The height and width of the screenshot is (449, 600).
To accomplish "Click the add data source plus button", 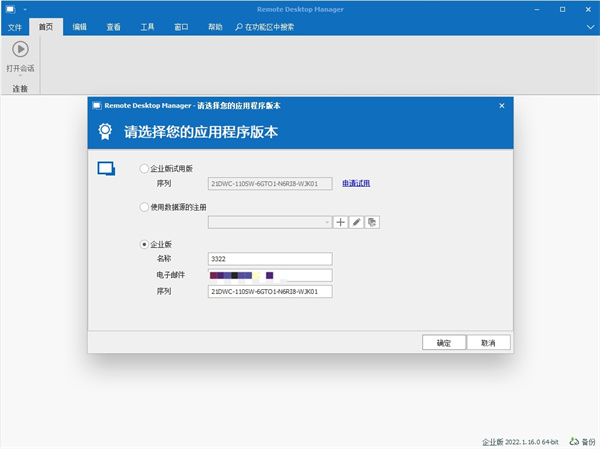I will point(341,222).
